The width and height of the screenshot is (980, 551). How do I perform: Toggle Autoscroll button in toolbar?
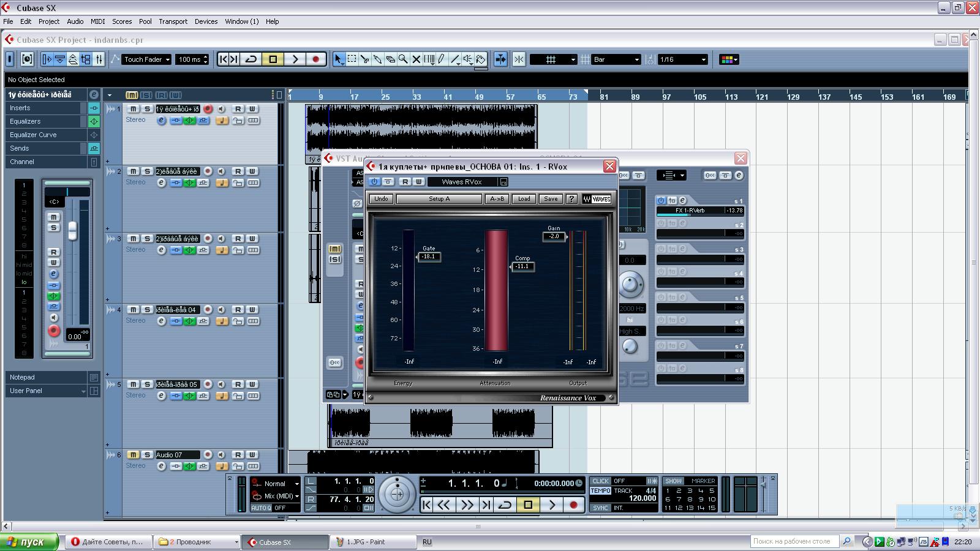pos(500,59)
